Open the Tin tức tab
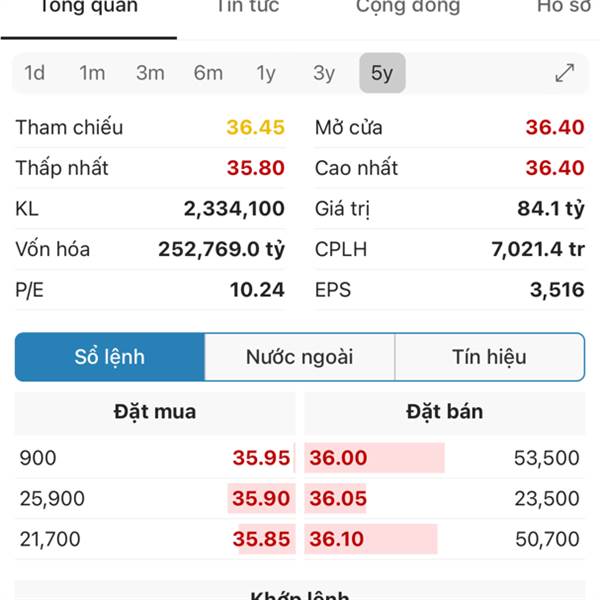This screenshot has width=600, height=600. (x=248, y=7)
